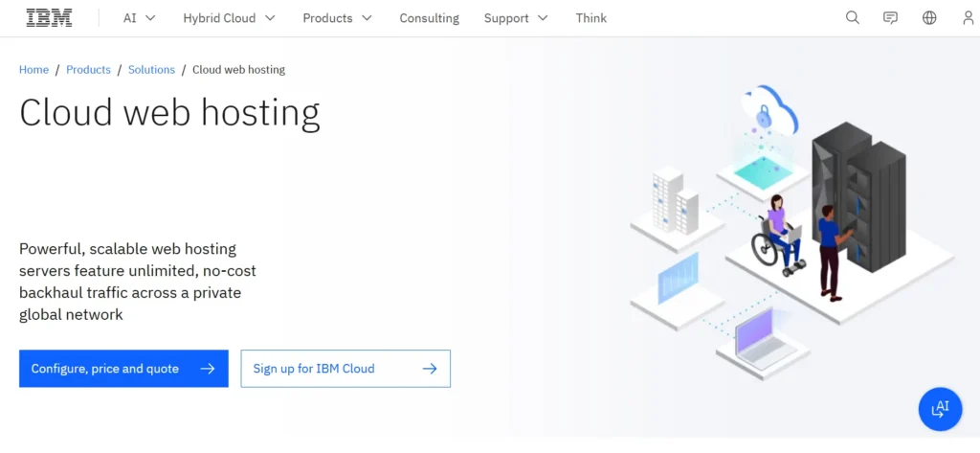Click the server hosting illustration

tap(791, 232)
